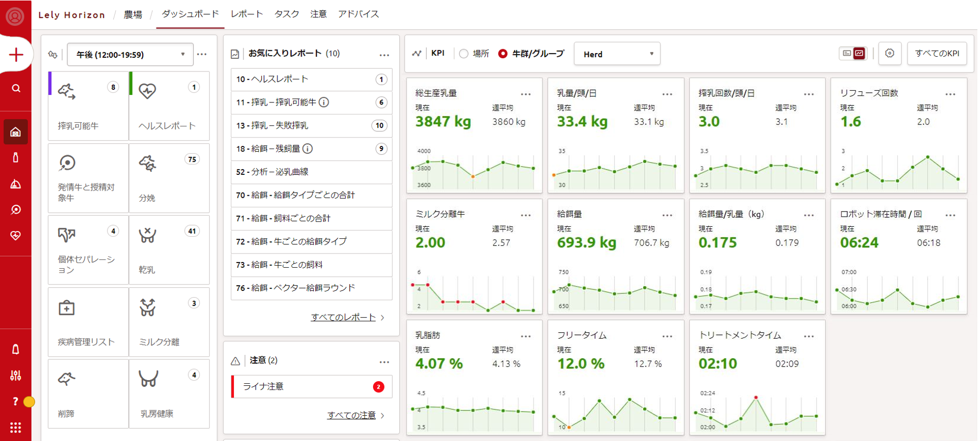This screenshot has height=441, width=980.
Task: Select the 場所 radio button
Action: coord(464,54)
